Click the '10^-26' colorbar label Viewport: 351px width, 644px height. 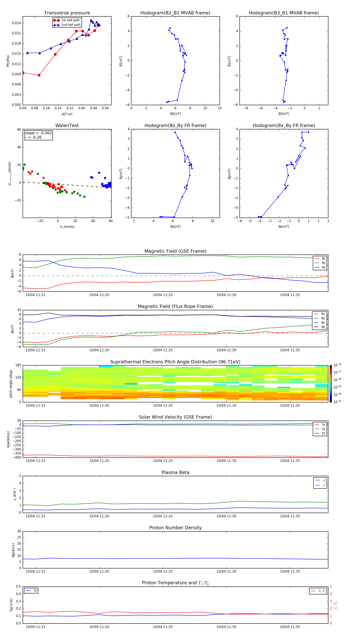tap(337, 365)
